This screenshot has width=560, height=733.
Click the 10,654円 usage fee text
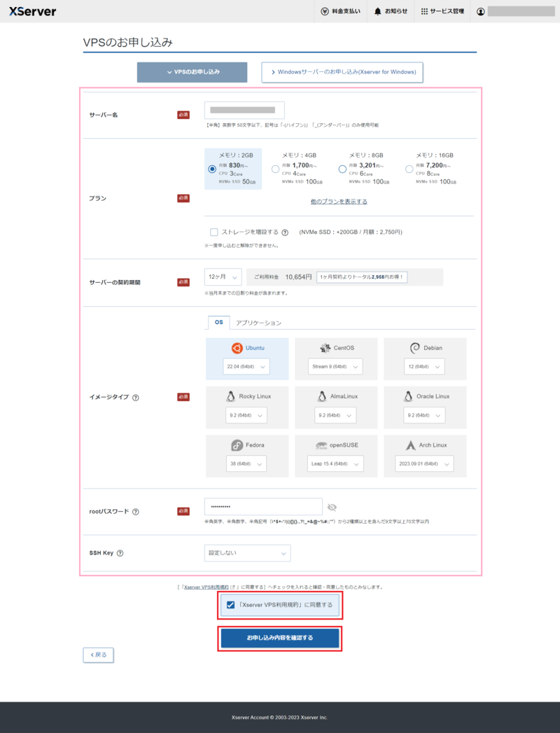(298, 277)
